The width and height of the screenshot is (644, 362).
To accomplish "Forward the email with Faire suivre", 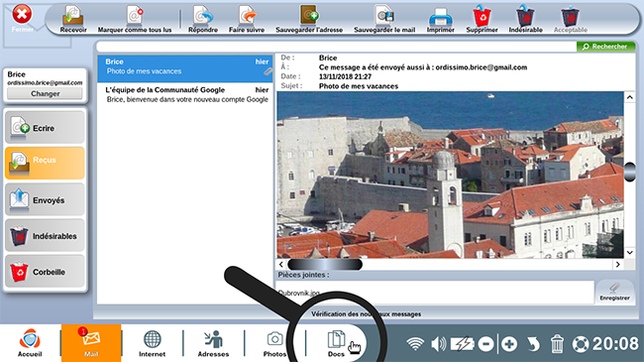I will [247, 19].
